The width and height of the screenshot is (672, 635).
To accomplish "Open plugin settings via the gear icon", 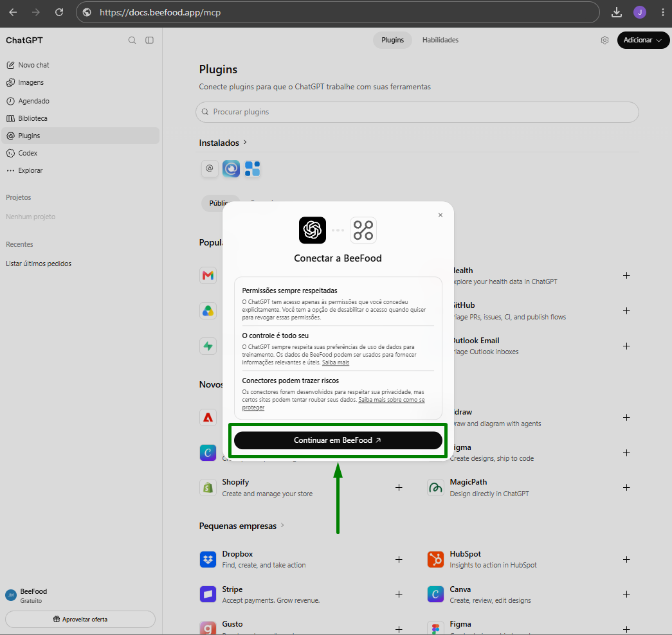I will pos(604,40).
